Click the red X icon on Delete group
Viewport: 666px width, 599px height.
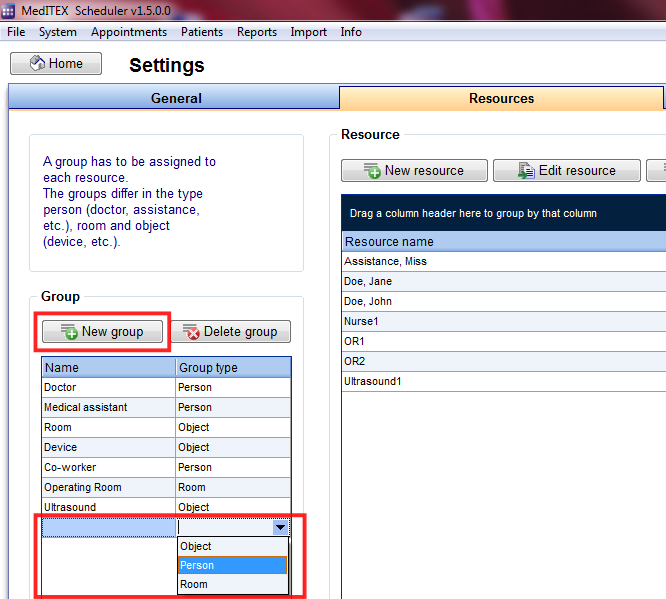(x=191, y=332)
